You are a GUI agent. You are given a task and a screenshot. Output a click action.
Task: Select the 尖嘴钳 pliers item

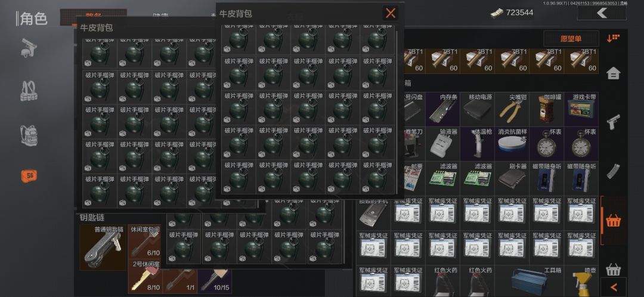coord(512,109)
